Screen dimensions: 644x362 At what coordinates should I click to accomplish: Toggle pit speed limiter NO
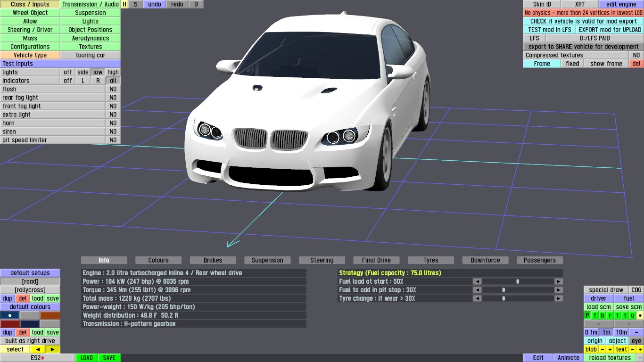(113, 140)
